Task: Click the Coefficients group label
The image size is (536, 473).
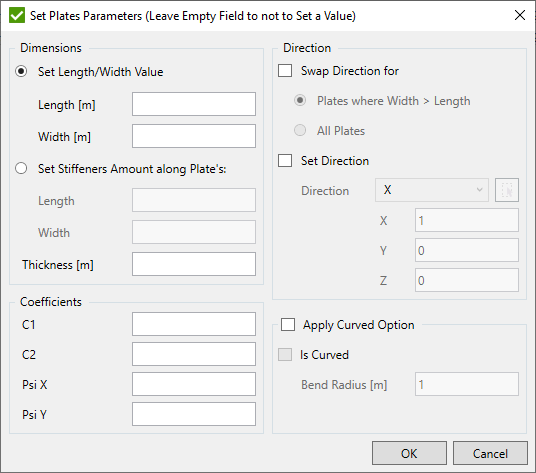Action: (51, 302)
